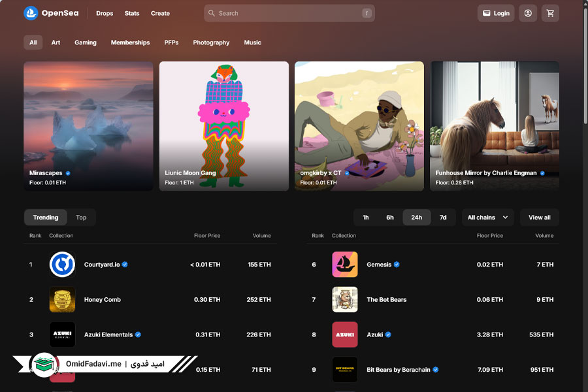Image resolution: width=588 pixels, height=392 pixels.
Task: Expand the All chains dropdown
Action: pos(487,217)
